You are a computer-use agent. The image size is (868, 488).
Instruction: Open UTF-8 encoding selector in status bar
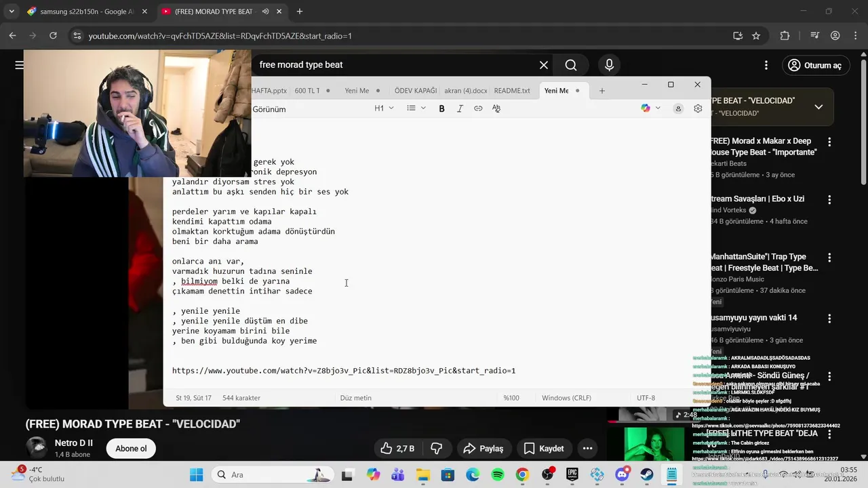point(646,398)
